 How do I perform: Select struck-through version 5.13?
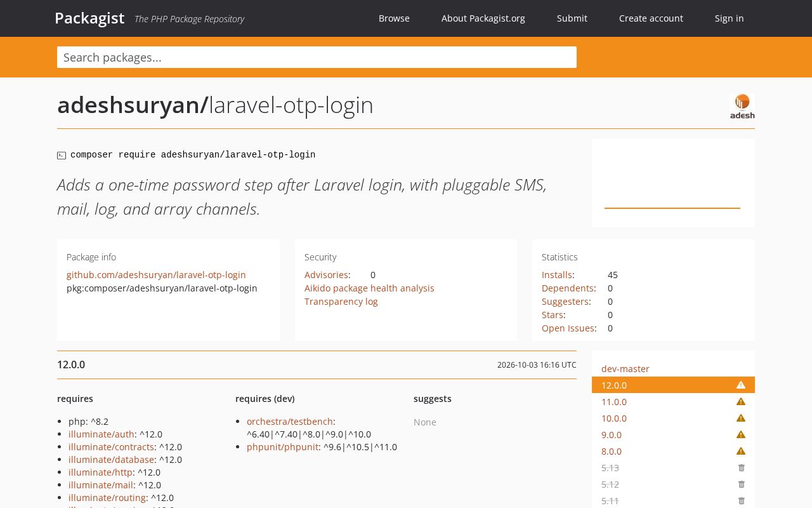[x=610, y=468]
